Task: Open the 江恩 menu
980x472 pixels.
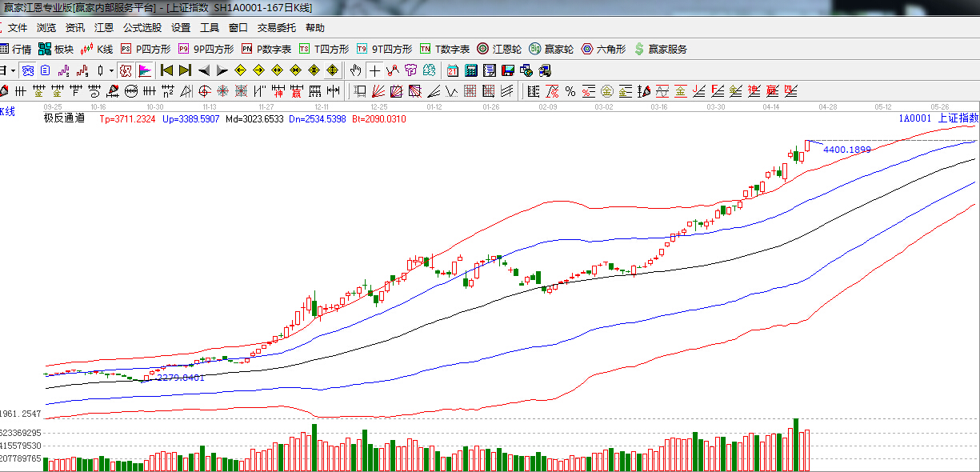Action: click(104, 27)
